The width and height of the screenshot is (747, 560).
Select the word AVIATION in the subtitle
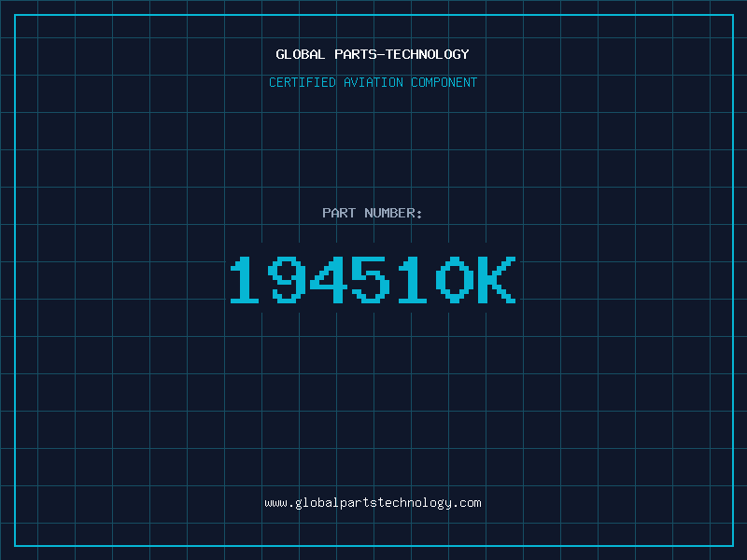tap(373, 82)
